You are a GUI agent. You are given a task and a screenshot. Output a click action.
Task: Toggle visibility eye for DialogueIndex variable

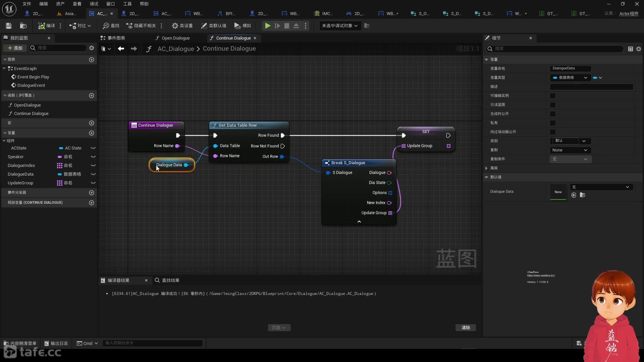(x=93, y=166)
